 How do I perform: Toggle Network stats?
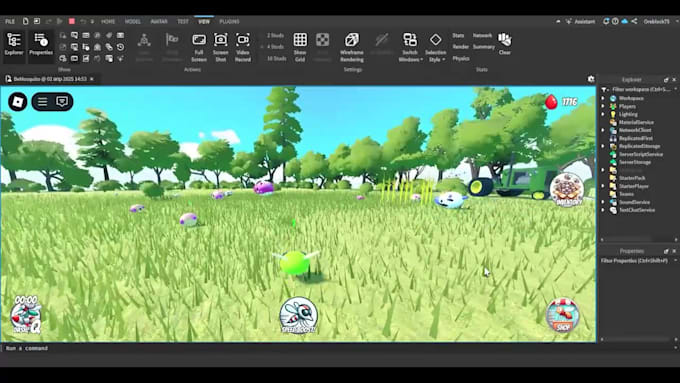coord(482,36)
